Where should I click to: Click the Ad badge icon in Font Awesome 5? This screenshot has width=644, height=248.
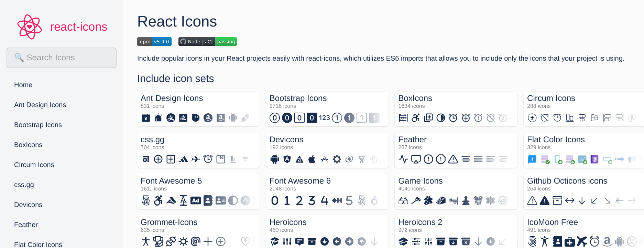tap(196, 200)
